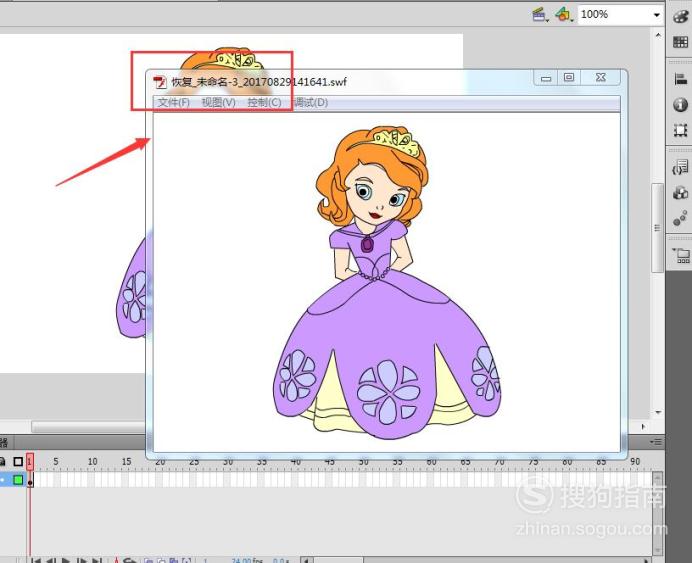Open 调试(D) menu in SWF window
The image size is (692, 563).
[311, 103]
